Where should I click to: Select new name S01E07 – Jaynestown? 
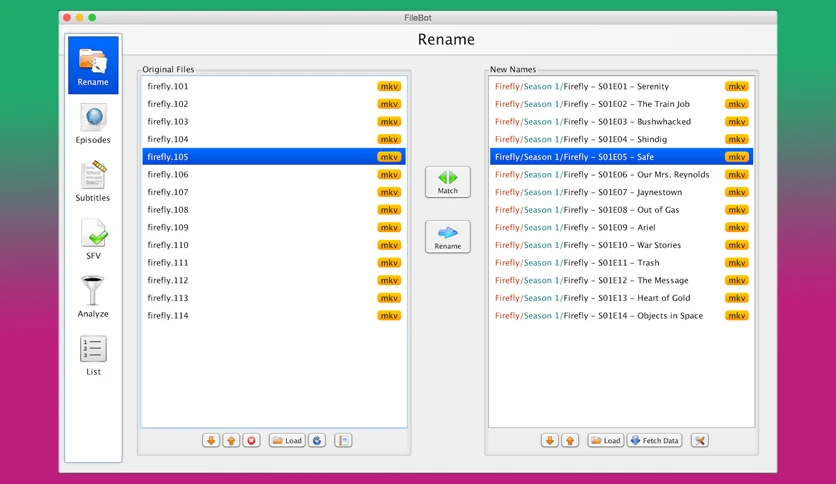[621, 192]
